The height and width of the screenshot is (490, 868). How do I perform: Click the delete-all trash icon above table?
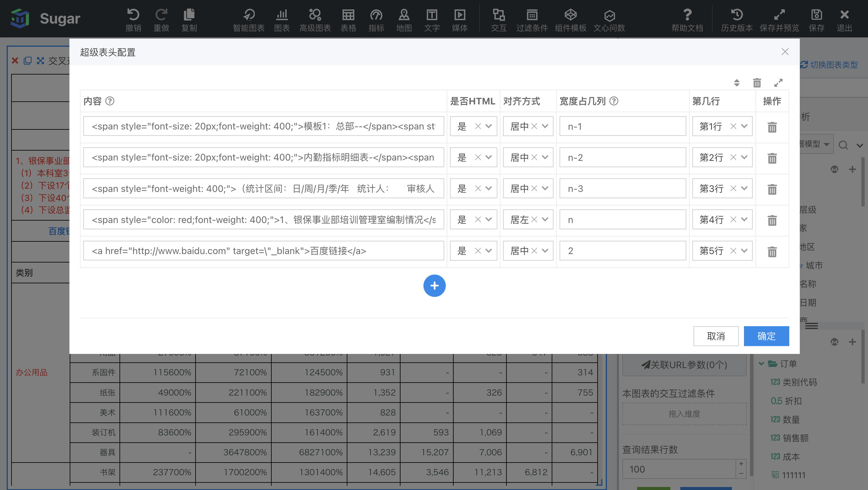click(x=757, y=83)
